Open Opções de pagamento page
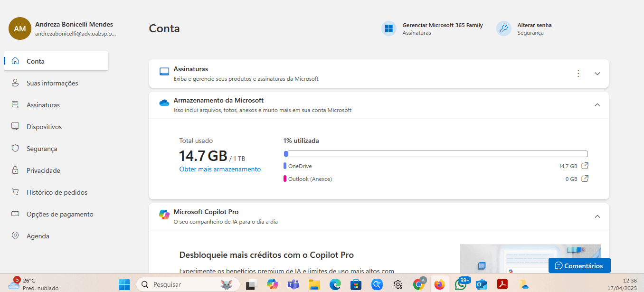 point(56,214)
